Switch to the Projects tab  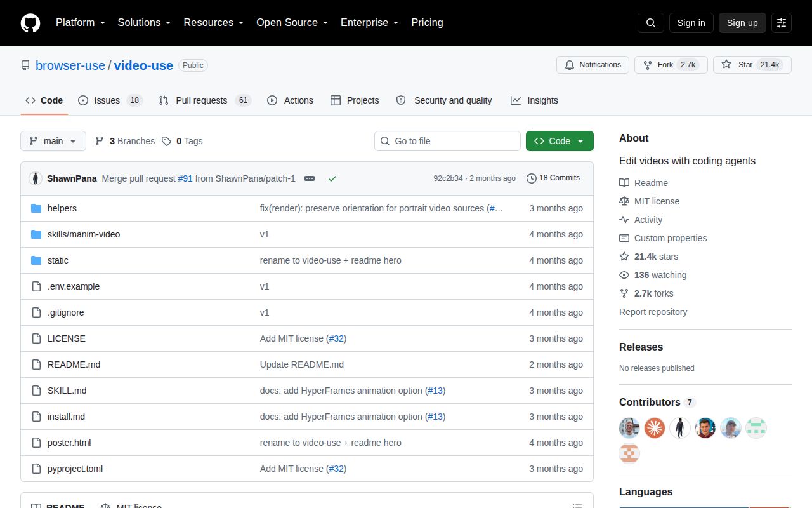click(x=355, y=100)
